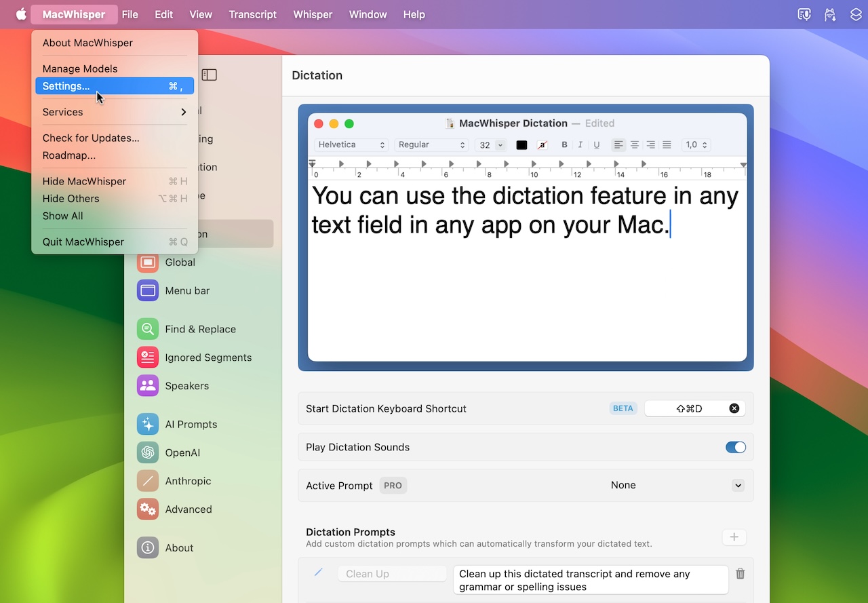This screenshot has height=603, width=868.
Task: Align text right in the preview toolbar
Action: pyautogui.click(x=651, y=145)
